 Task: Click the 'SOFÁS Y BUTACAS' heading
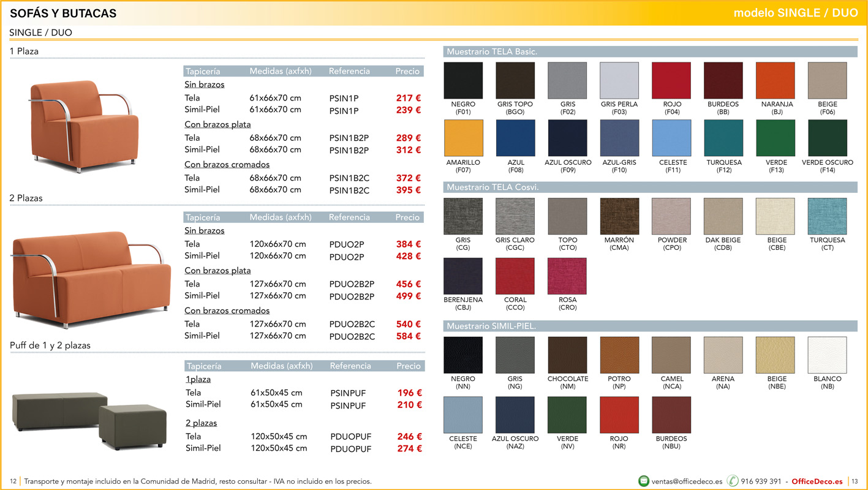pos(63,13)
